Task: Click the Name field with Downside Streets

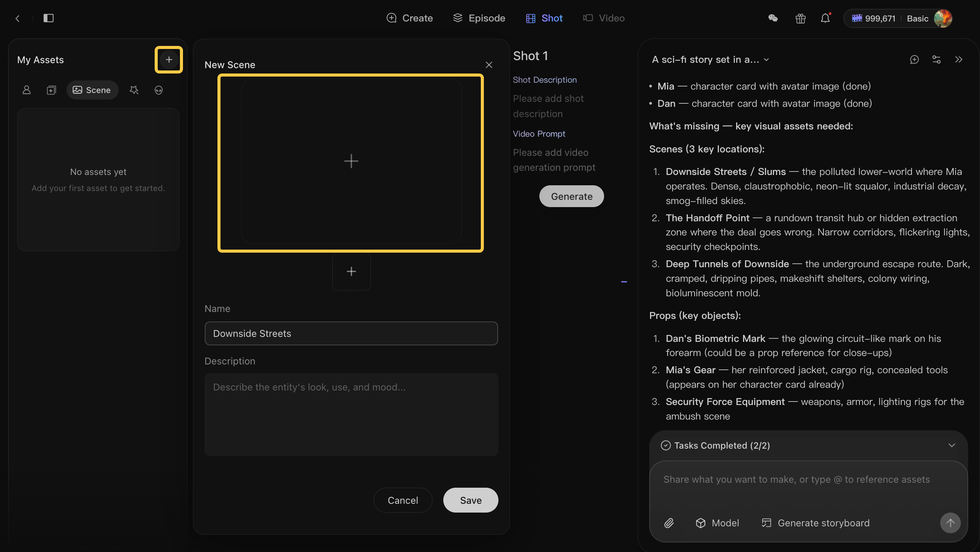Action: tap(351, 333)
